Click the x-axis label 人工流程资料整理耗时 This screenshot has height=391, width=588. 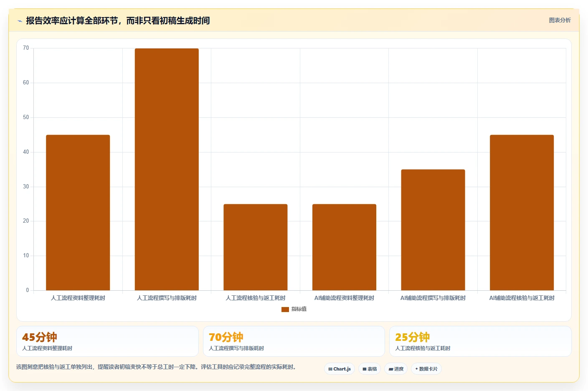pos(78,298)
